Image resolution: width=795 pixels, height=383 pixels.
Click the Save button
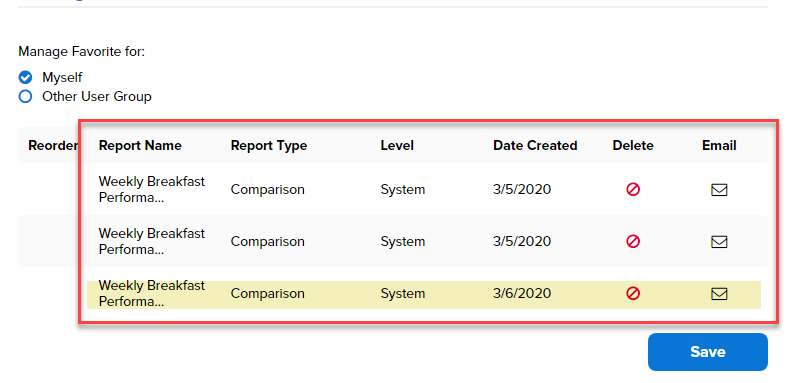[x=708, y=352]
